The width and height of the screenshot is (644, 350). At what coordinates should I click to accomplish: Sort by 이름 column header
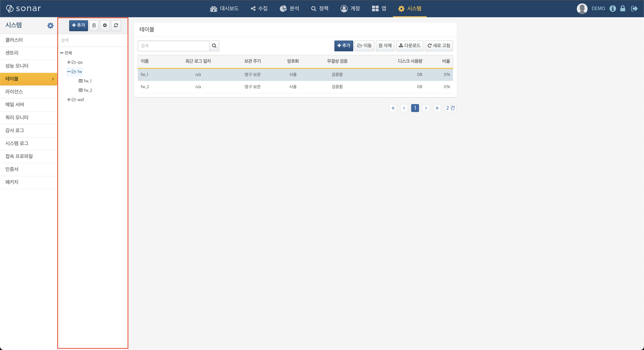[x=145, y=61]
